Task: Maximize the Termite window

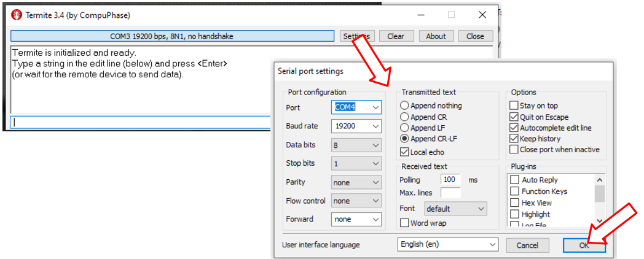Action: (452, 15)
